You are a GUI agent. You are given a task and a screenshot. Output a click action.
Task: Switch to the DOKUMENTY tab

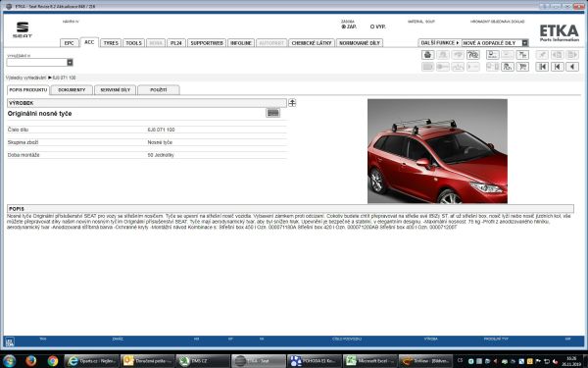tap(72, 90)
